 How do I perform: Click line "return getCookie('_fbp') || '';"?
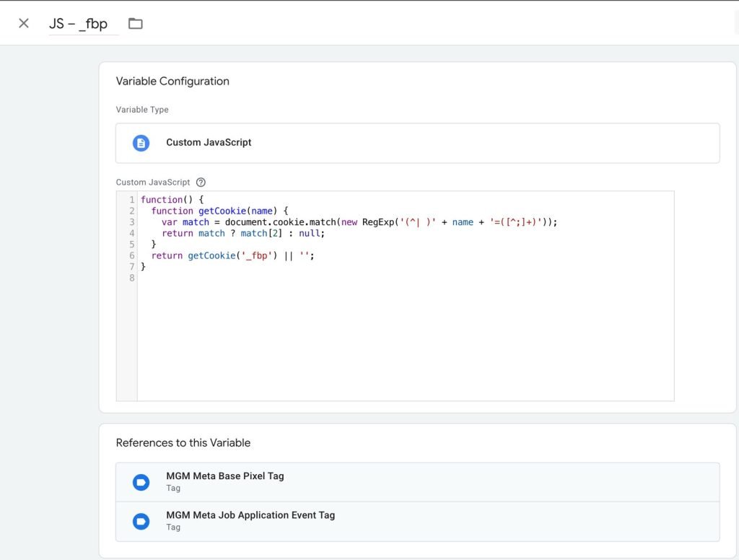(x=233, y=255)
